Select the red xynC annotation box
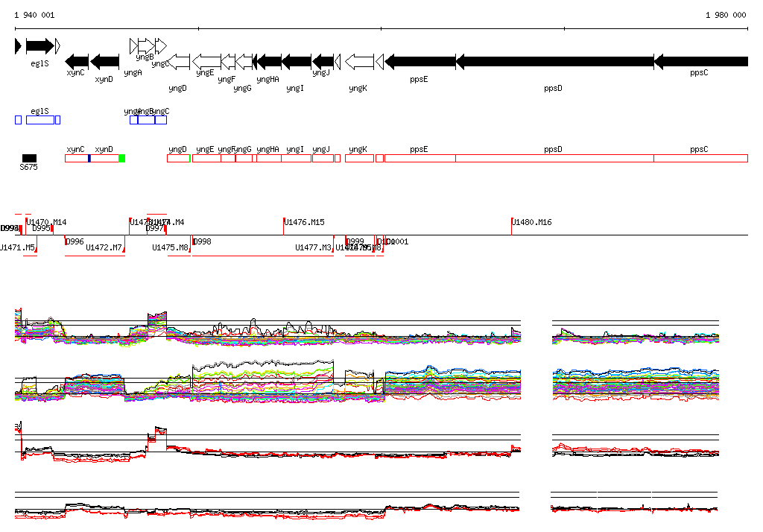 pyautogui.click(x=77, y=158)
